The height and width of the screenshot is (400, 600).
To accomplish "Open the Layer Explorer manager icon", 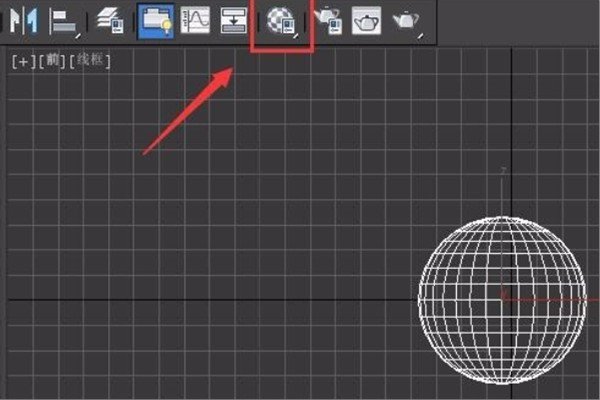I will 111,21.
